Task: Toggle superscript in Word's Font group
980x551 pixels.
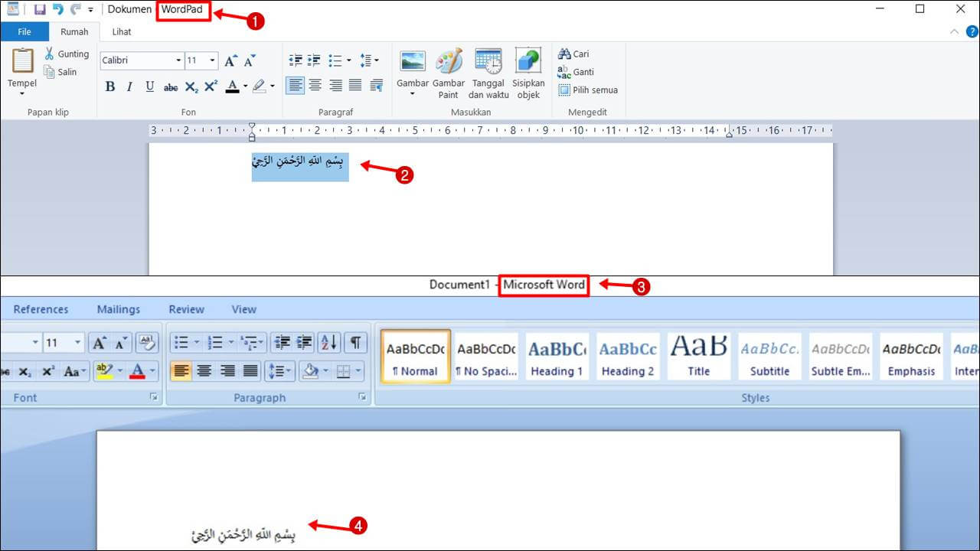Action: click(x=47, y=371)
